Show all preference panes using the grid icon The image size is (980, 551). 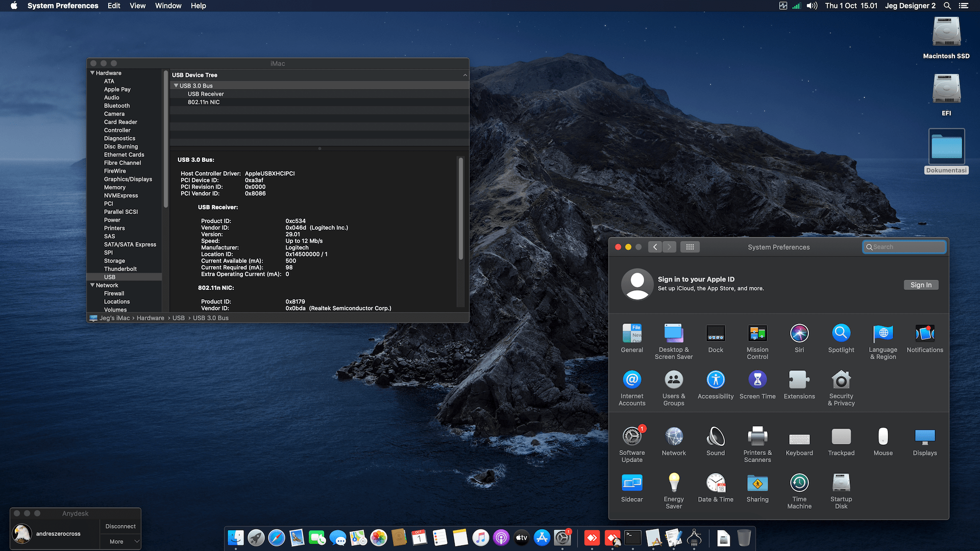tap(690, 247)
